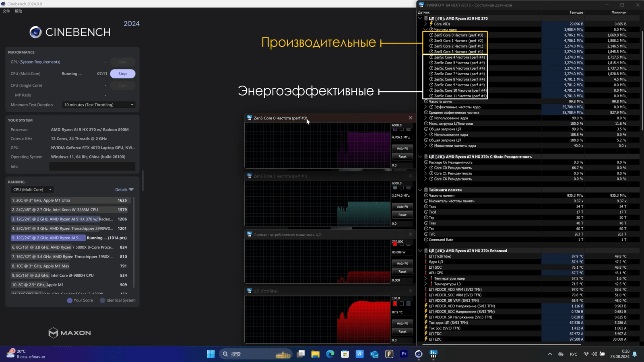The image size is (644, 362).
Task: Open the CPU (Multi Core) ranking dropdown
Action: (x=32, y=189)
